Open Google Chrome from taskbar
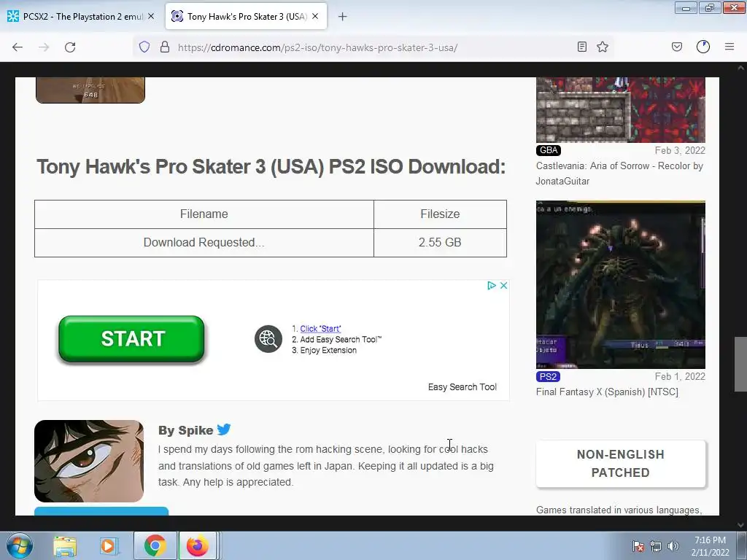The width and height of the screenshot is (747, 560). pos(155,545)
